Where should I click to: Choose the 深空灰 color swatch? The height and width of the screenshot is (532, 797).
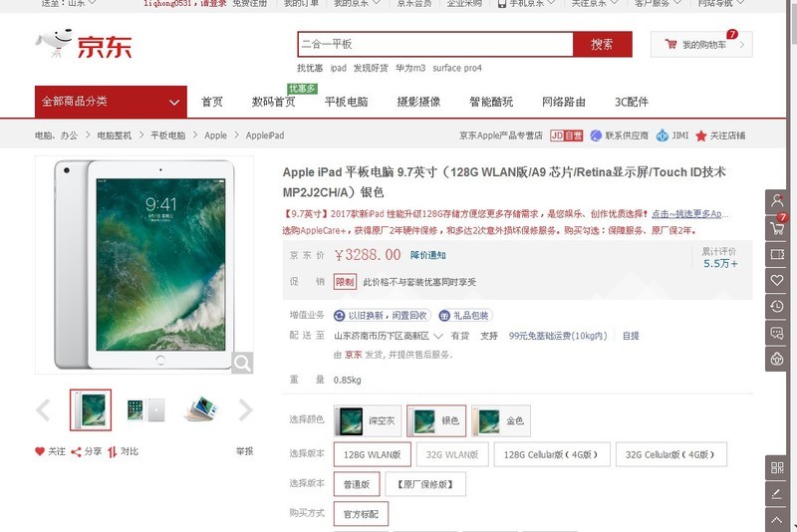click(x=368, y=420)
